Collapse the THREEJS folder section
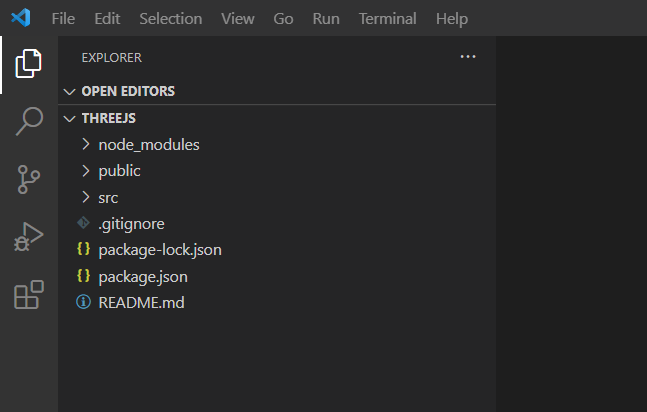 tap(69, 118)
